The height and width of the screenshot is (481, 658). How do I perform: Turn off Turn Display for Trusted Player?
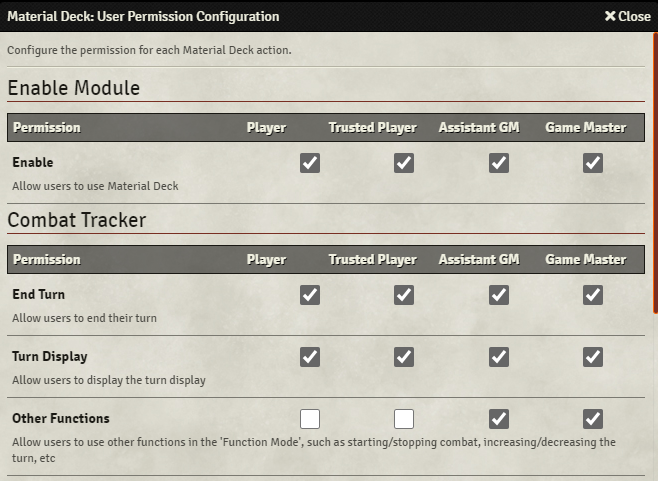[x=404, y=357]
